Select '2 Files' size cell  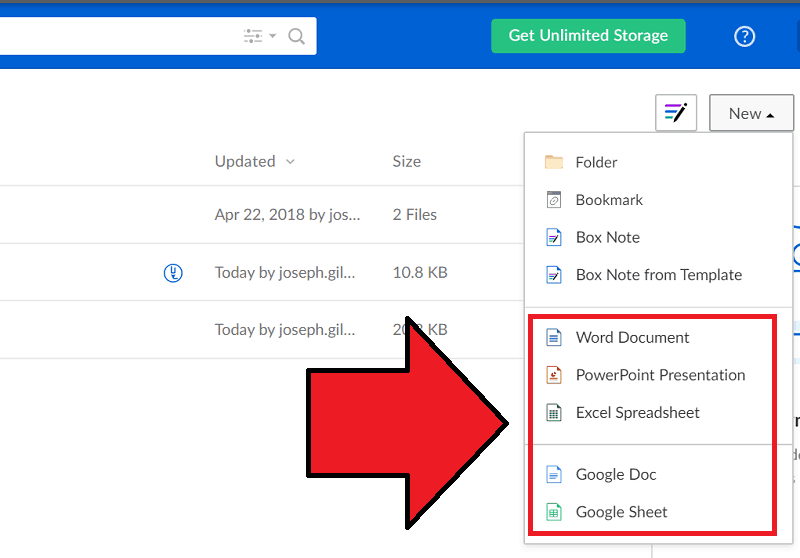[x=415, y=215]
